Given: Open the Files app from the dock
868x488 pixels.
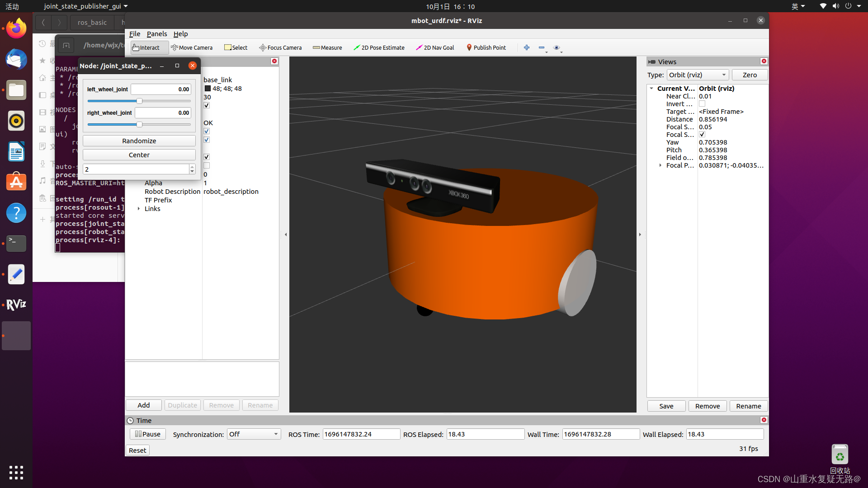Looking at the screenshot, I should coord(16,90).
